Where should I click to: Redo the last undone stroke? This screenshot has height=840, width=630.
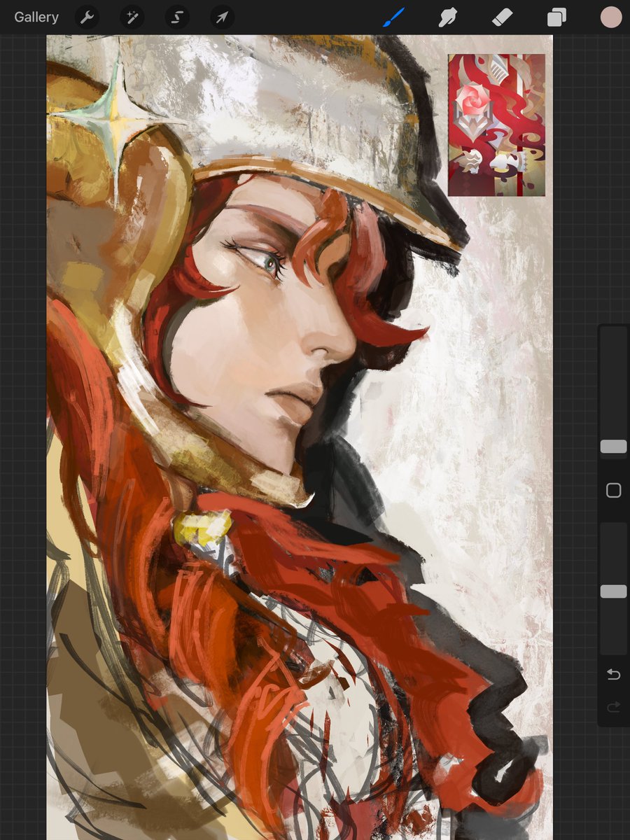tap(614, 708)
